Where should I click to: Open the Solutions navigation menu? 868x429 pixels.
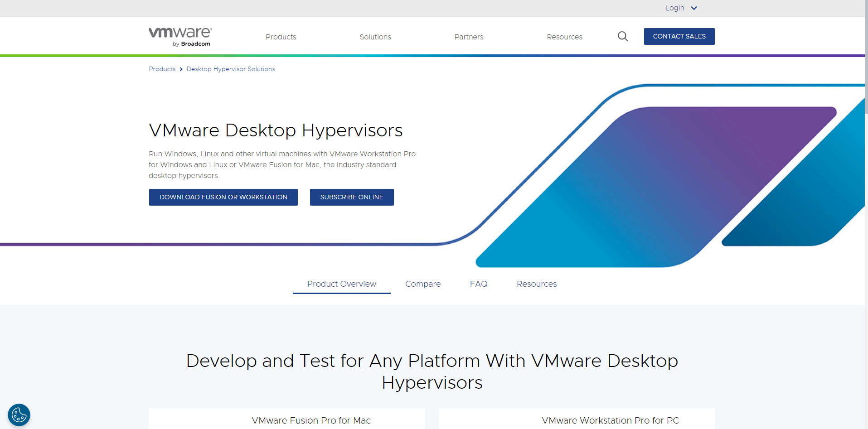(x=375, y=37)
